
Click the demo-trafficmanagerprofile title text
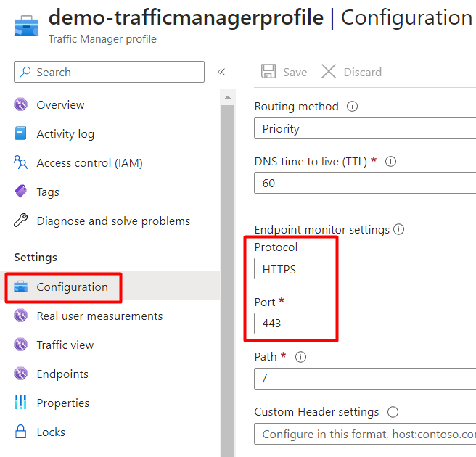(x=186, y=17)
